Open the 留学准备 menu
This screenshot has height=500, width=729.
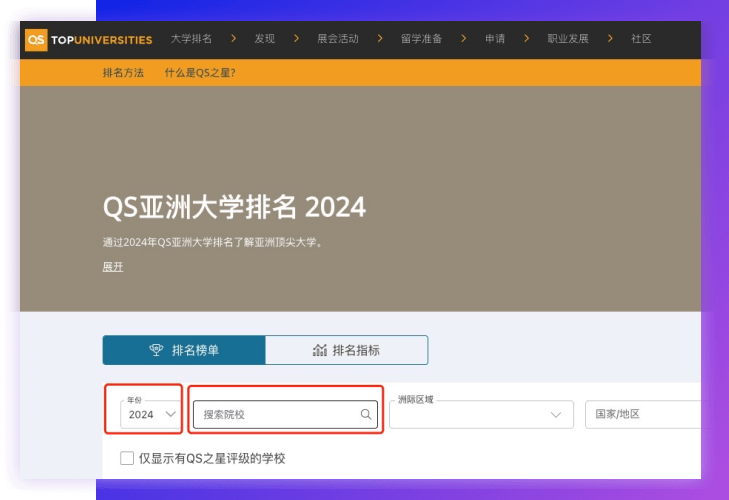click(x=421, y=39)
